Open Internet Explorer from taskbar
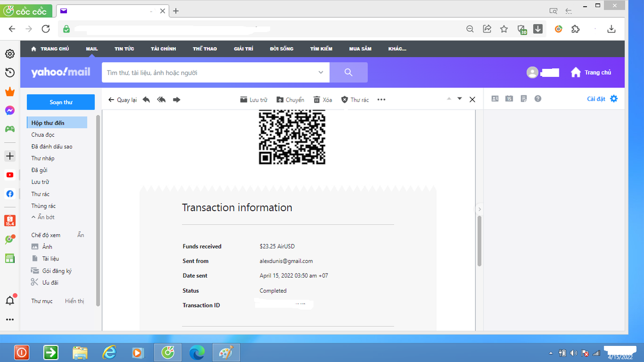The image size is (644, 362). (109, 352)
